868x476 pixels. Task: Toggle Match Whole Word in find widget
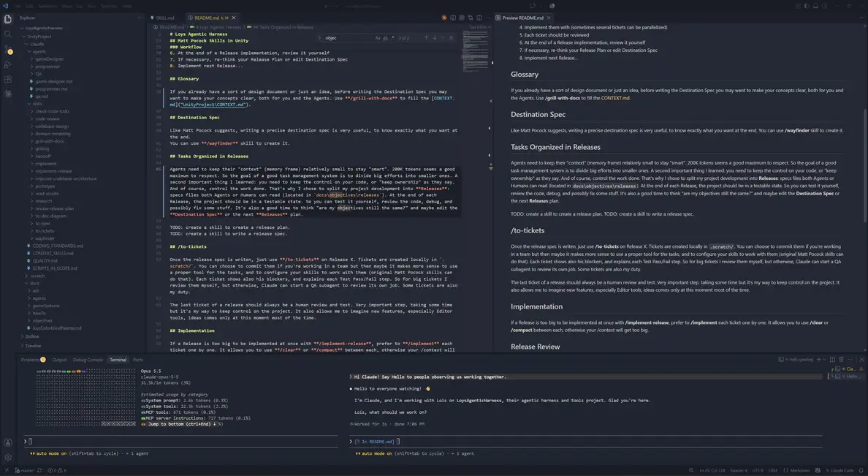click(385, 38)
